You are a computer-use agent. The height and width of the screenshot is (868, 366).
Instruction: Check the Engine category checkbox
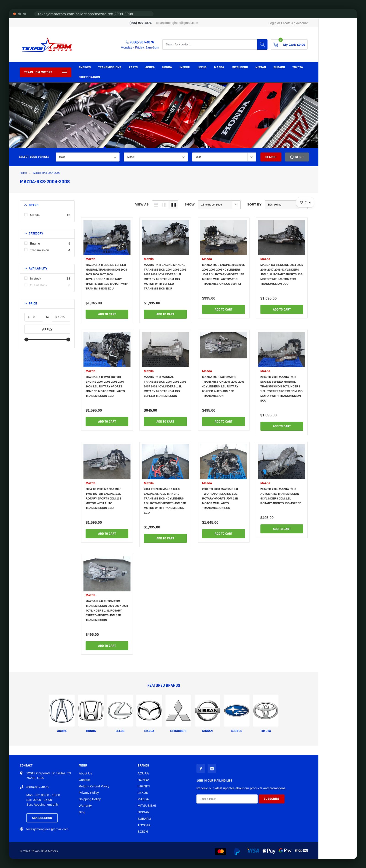[x=26, y=243]
